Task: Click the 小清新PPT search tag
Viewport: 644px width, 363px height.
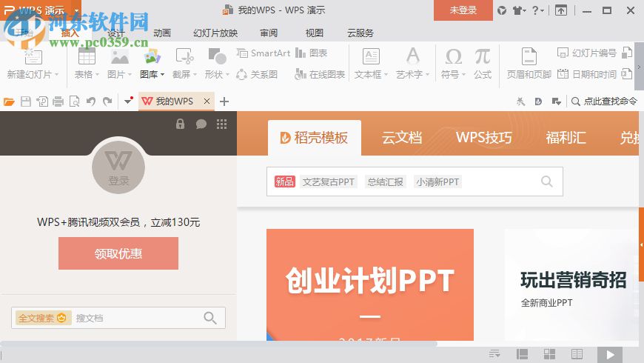Action: click(x=437, y=181)
